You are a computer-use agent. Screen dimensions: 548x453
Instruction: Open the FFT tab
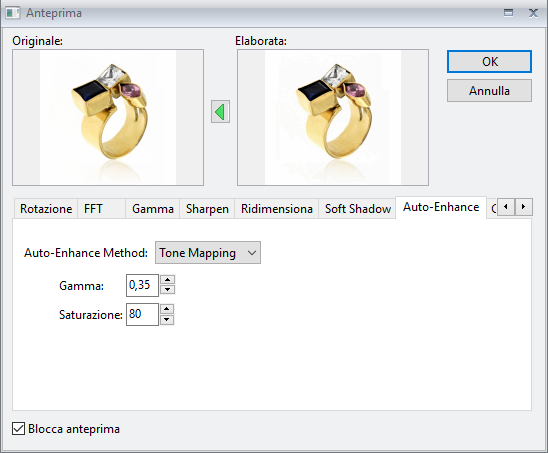101,209
